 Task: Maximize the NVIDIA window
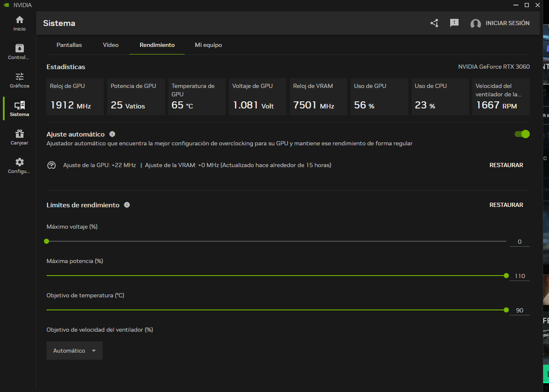[527, 5]
